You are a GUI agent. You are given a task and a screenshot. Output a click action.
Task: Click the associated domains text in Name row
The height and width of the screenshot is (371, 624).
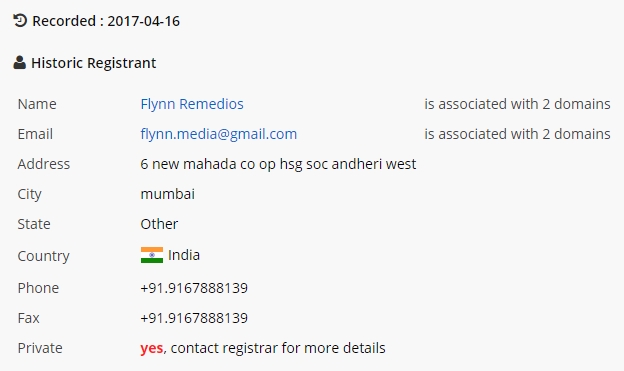point(517,104)
